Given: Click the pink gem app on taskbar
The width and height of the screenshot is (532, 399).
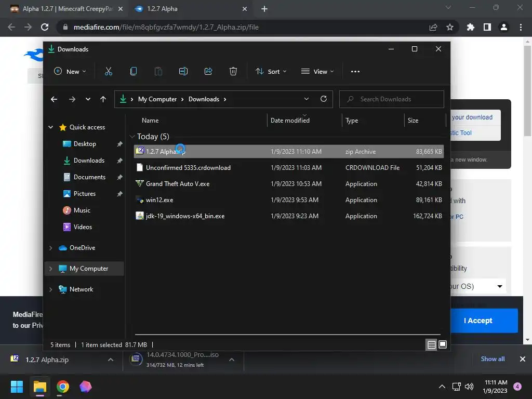Looking at the screenshot, I should pos(86,387).
